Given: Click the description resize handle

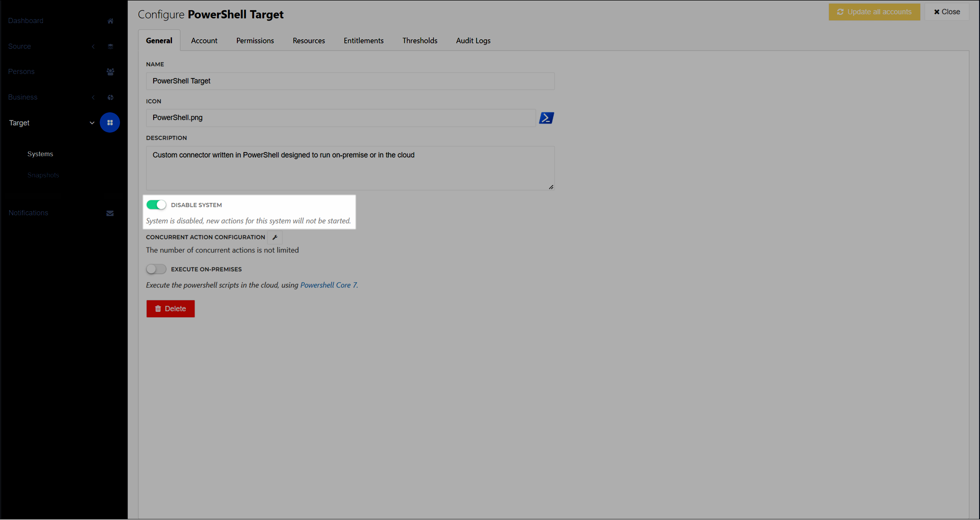Looking at the screenshot, I should (x=551, y=187).
